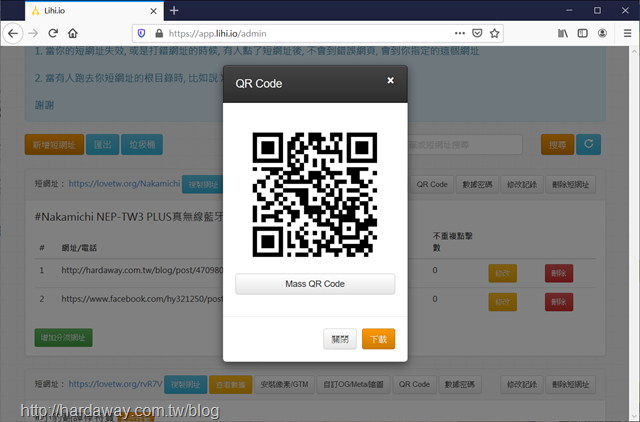This screenshot has height=422, width=640.
Task: Click the tracking protection shield icon
Action: click(x=141, y=33)
